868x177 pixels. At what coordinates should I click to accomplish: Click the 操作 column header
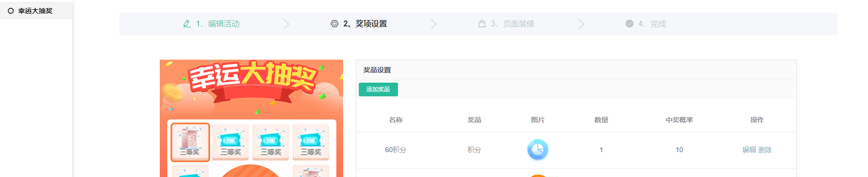click(x=757, y=120)
